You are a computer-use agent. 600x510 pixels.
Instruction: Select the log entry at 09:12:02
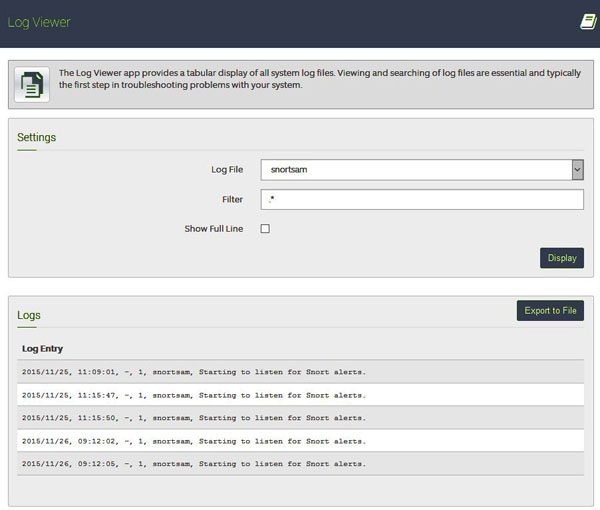point(300,441)
